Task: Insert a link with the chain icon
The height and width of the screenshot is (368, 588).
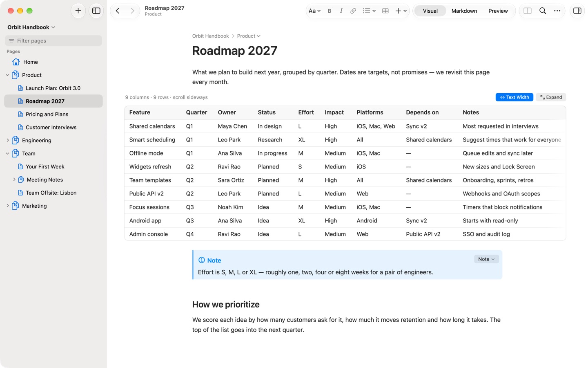Action: pos(353,11)
